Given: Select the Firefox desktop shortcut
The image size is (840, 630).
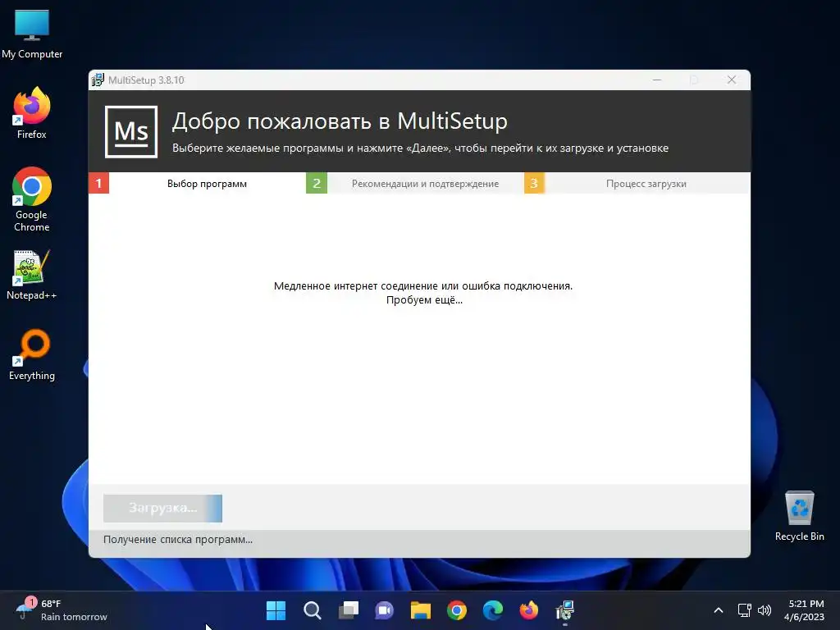Looking at the screenshot, I should point(32,113).
